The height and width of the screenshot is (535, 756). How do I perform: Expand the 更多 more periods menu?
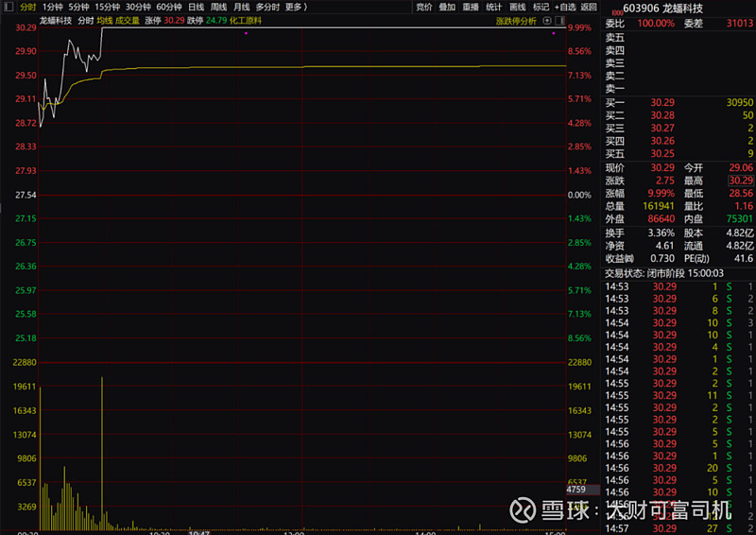coord(296,7)
